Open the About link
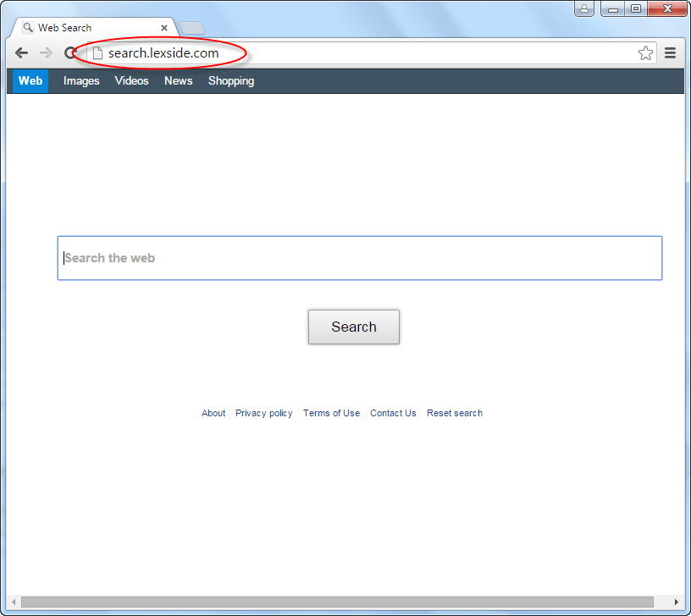The image size is (691, 616). coord(213,413)
